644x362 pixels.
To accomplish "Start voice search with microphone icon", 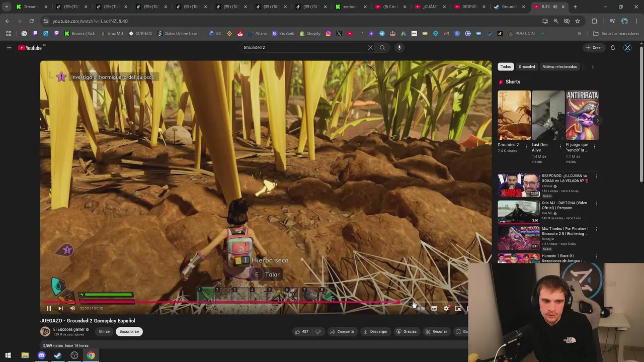I will coord(399,47).
